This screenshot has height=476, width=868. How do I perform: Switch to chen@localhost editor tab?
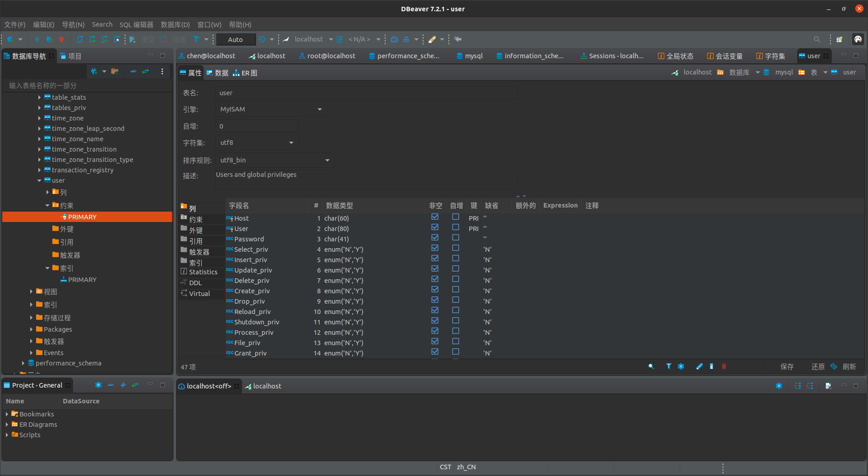tap(207, 56)
